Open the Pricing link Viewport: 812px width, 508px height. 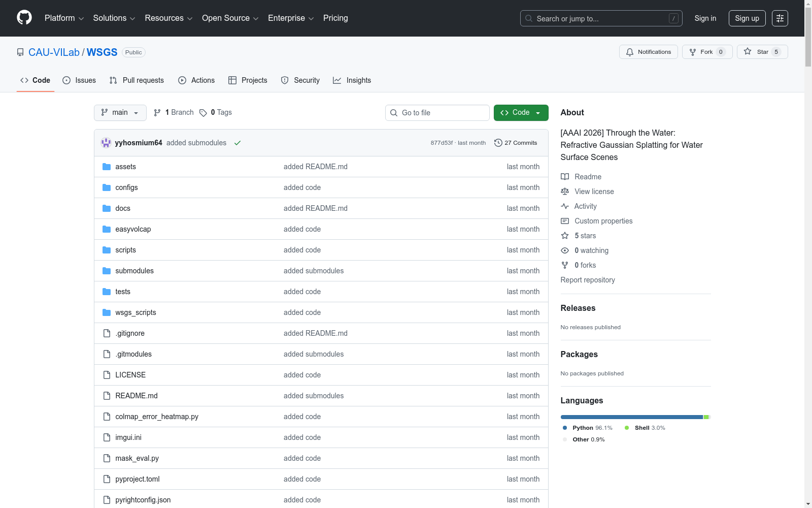pos(335,18)
